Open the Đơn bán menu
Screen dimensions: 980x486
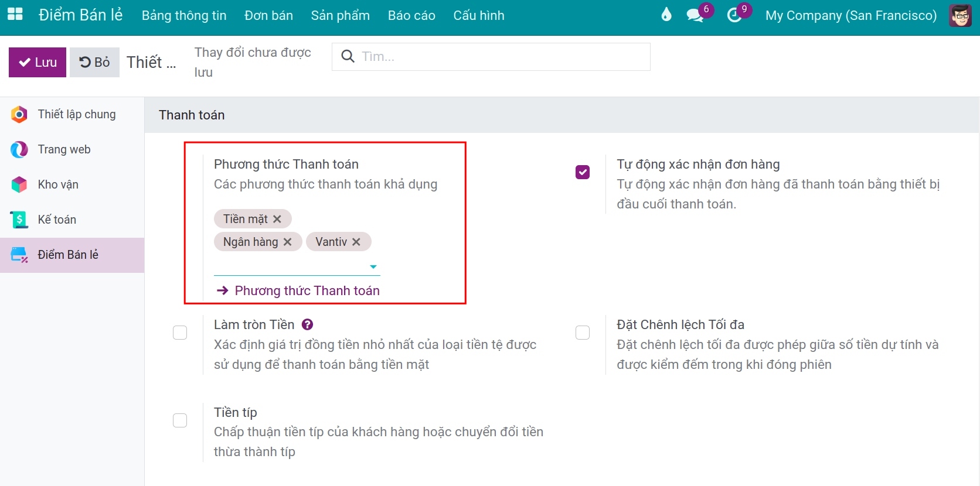click(268, 15)
